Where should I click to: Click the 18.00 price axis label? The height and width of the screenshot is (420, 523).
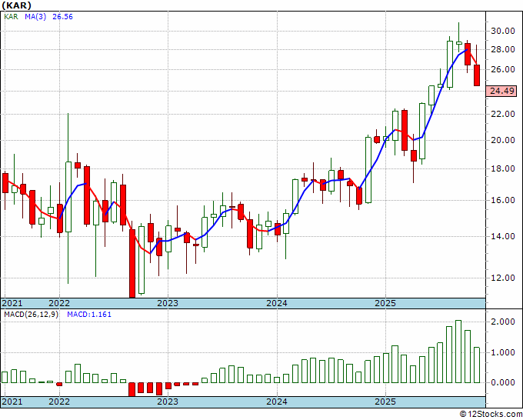pyautogui.click(x=503, y=168)
